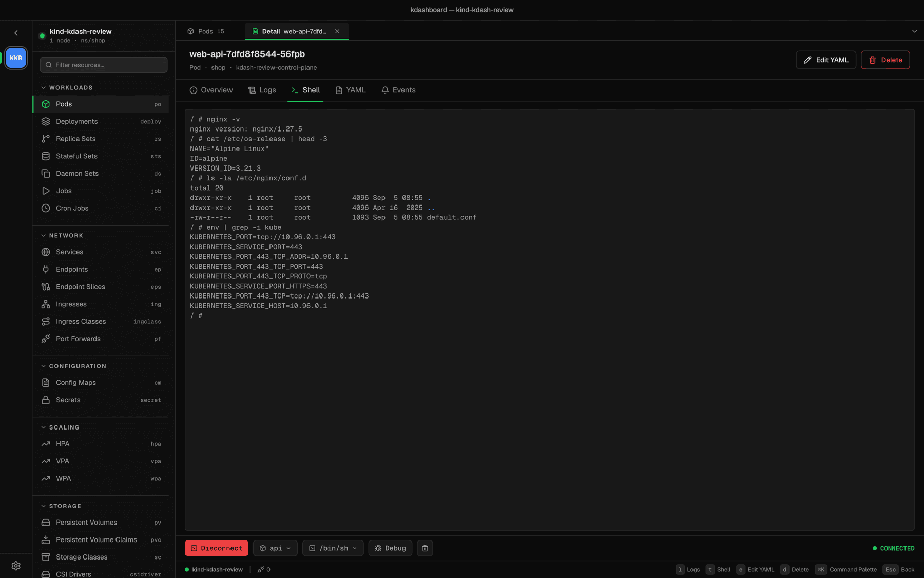This screenshot has height=578, width=924.
Task: Open Endpoints resource list
Action: [101, 270]
